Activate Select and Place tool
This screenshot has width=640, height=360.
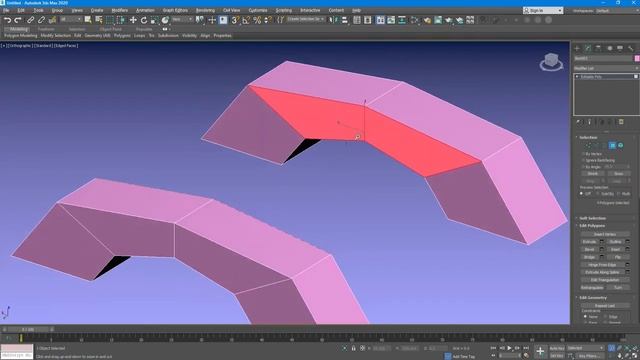pyautogui.click(x=165, y=20)
